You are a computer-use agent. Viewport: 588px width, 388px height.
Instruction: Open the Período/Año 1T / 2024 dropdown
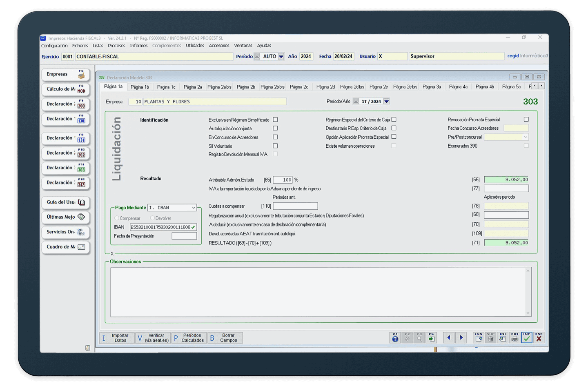(387, 102)
